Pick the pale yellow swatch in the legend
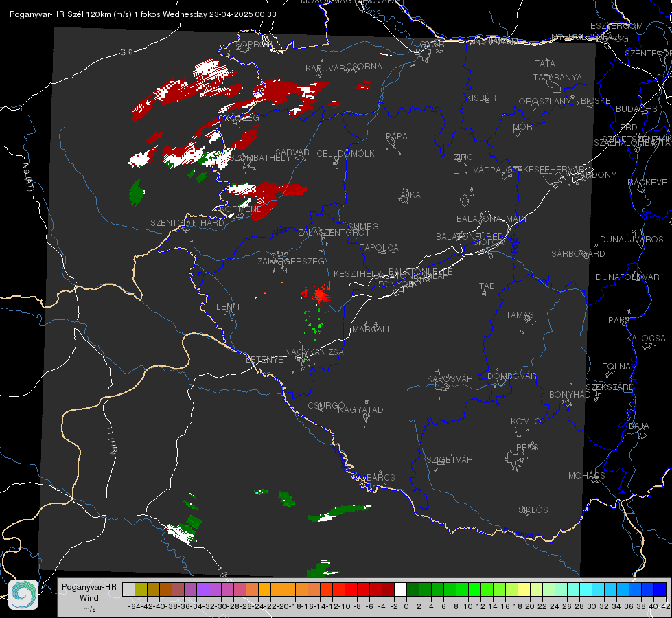The width and height of the screenshot is (672, 618). (x=524, y=589)
